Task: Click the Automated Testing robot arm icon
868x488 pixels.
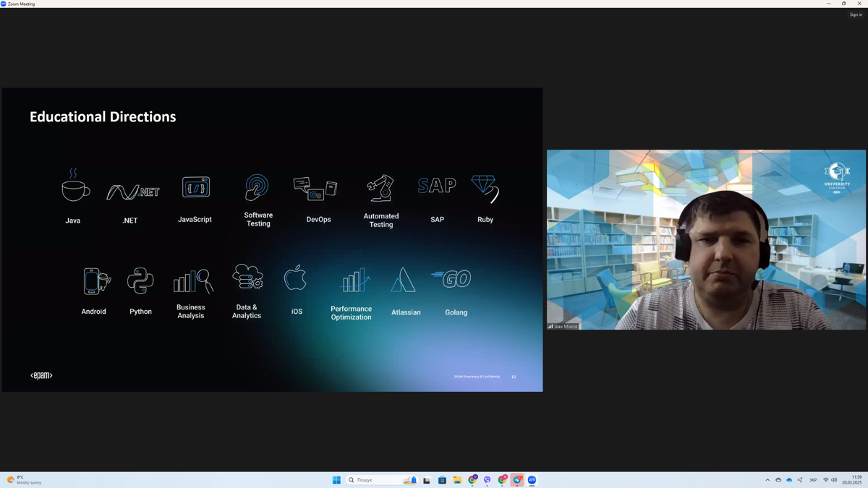Action: tap(380, 188)
